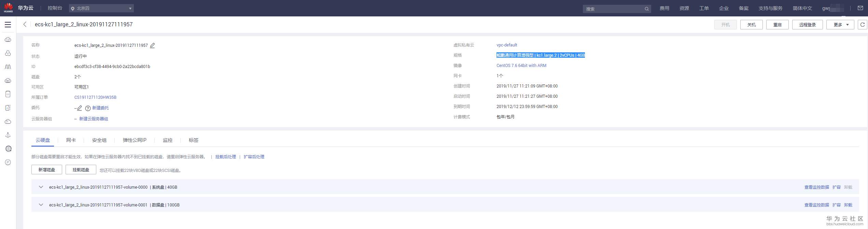Open second sidebar service icon
The image size is (868, 229).
[x=8, y=53]
